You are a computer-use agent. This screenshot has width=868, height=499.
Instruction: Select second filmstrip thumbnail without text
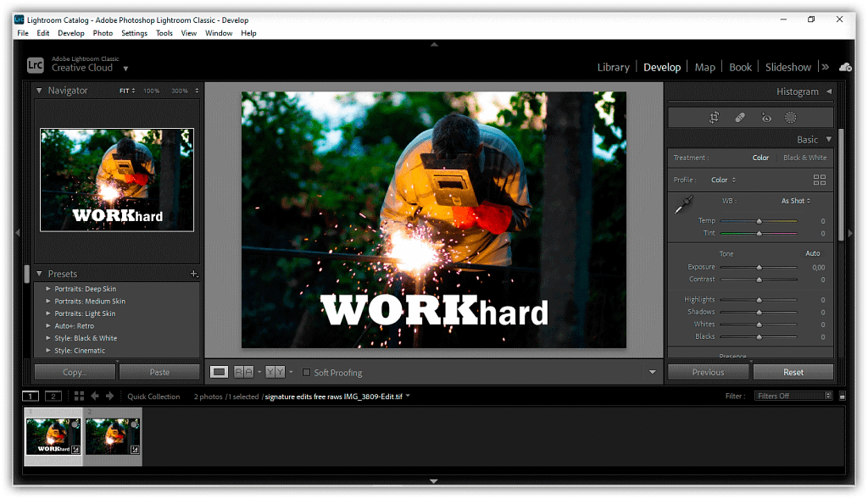point(113,436)
